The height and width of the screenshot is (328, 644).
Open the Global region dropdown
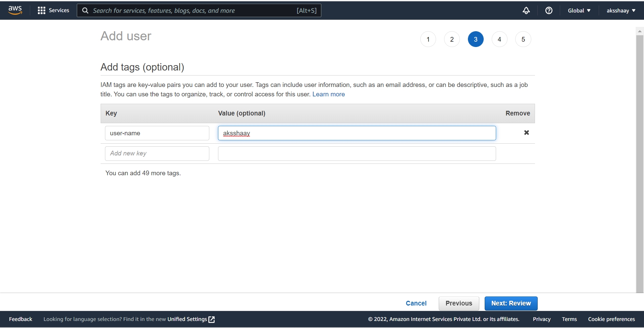(x=579, y=10)
